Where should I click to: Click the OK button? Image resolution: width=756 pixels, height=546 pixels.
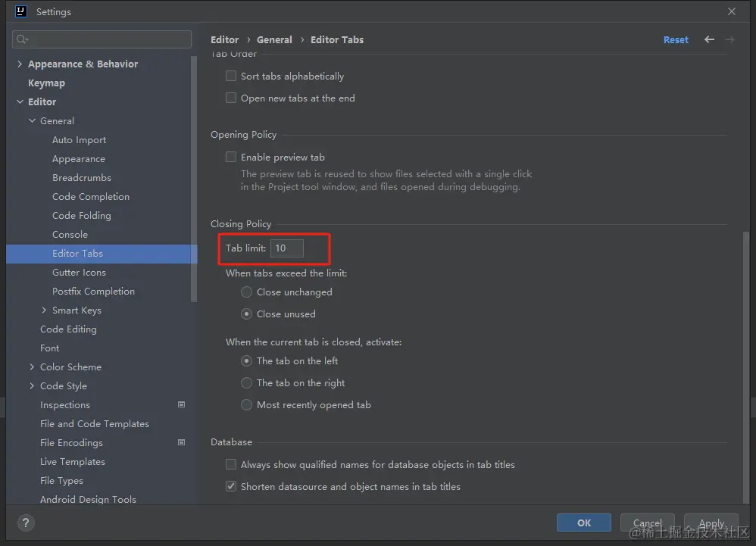(583, 523)
